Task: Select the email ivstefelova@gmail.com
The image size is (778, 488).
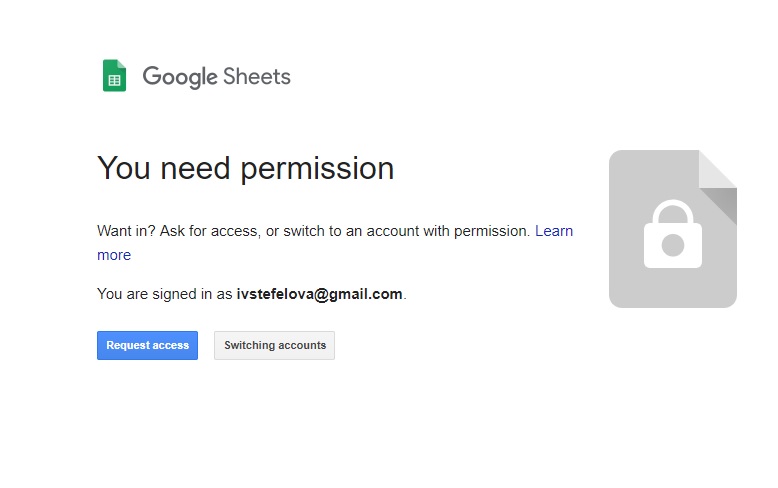Action: (319, 294)
